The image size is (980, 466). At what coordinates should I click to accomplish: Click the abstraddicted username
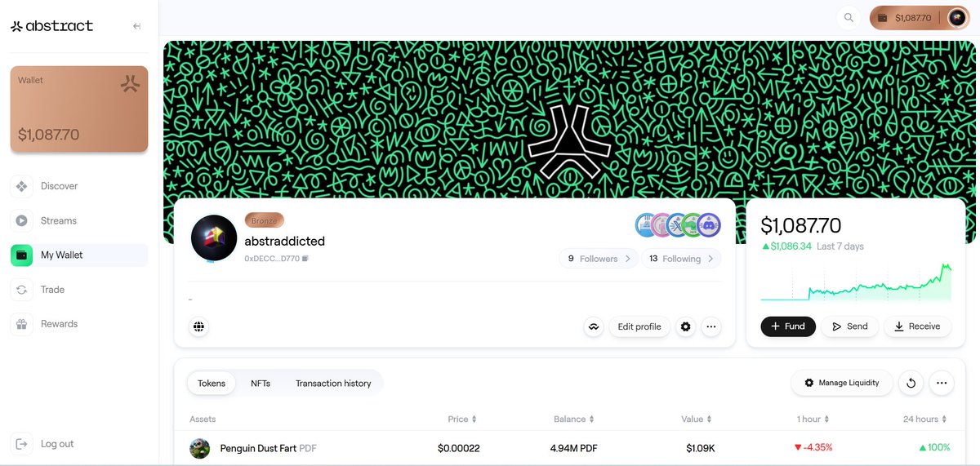285,241
